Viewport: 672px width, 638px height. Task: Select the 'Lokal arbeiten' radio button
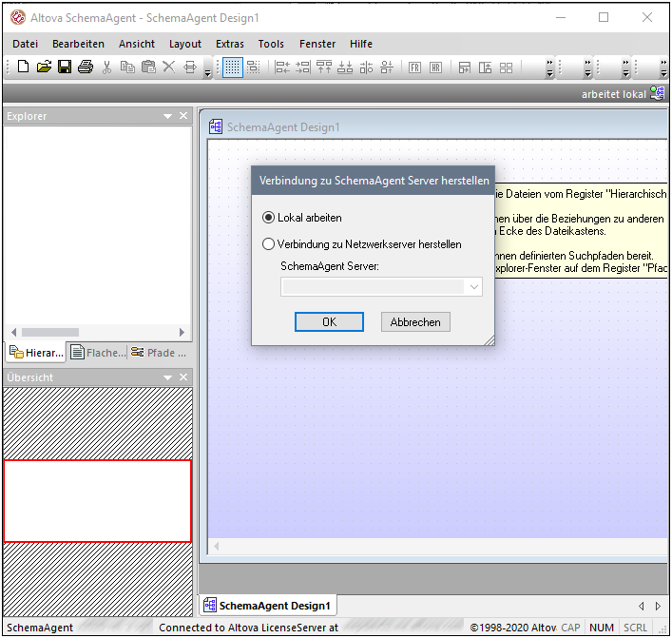[268, 218]
